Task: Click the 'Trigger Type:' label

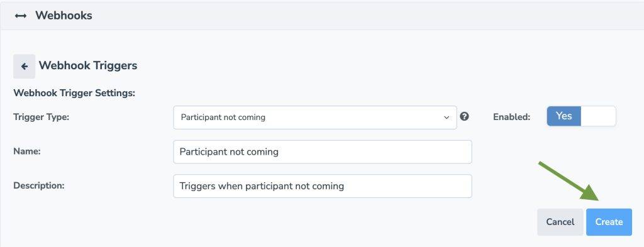Action: [41, 117]
